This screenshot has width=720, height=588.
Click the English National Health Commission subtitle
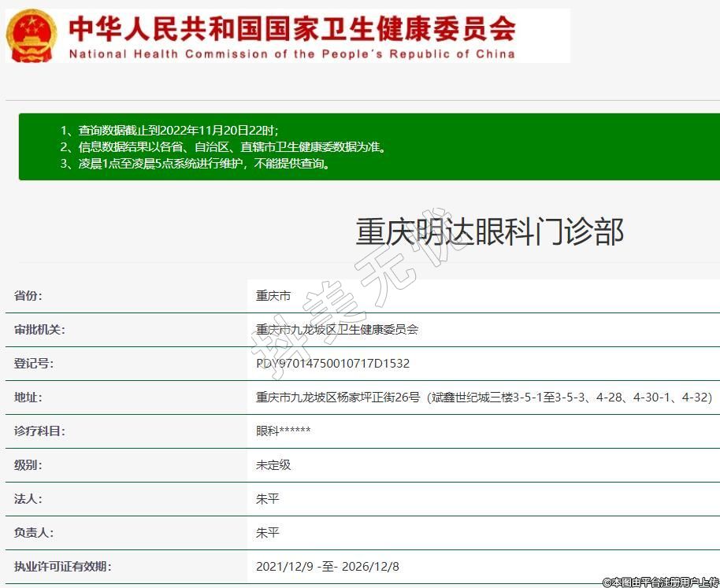pyautogui.click(x=291, y=54)
